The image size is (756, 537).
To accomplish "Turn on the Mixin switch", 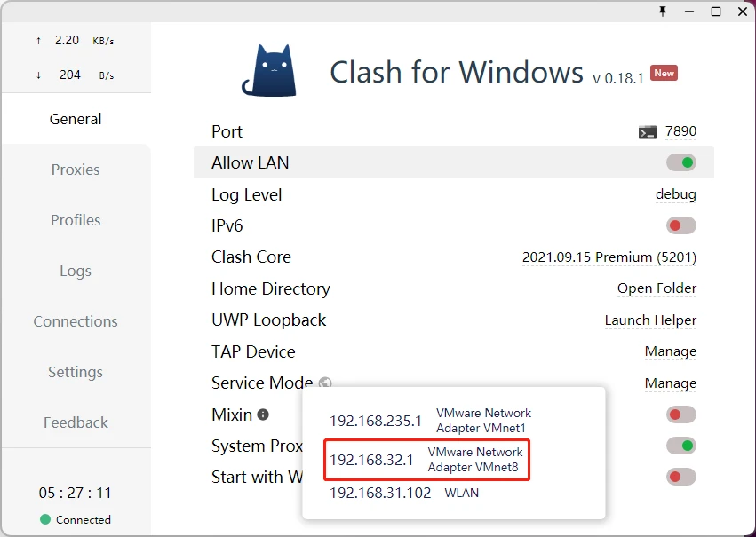I will point(680,415).
